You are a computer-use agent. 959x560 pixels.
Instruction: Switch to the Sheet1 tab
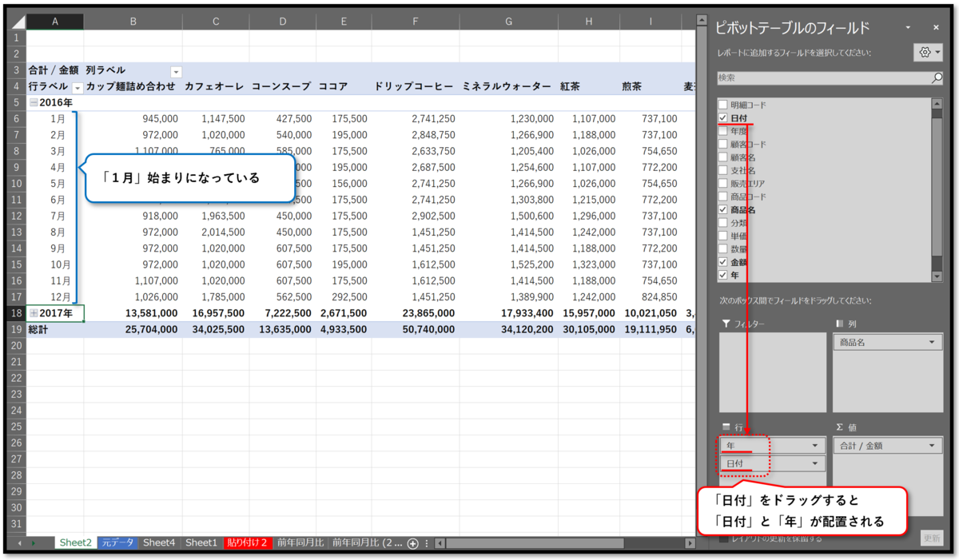(201, 543)
